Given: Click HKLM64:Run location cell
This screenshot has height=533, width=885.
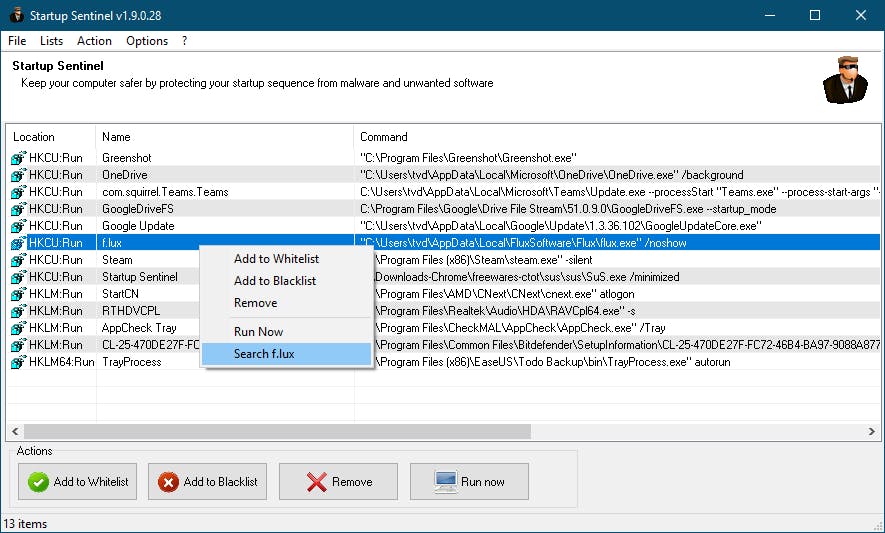Looking at the screenshot, I should pos(62,362).
